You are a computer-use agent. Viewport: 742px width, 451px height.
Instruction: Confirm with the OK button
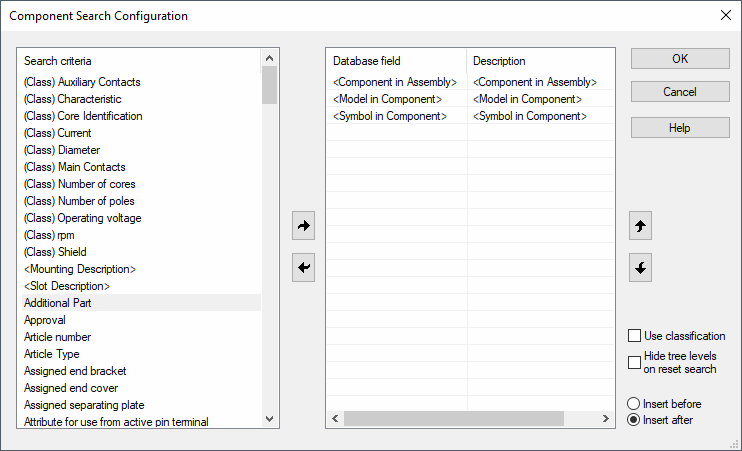680,59
